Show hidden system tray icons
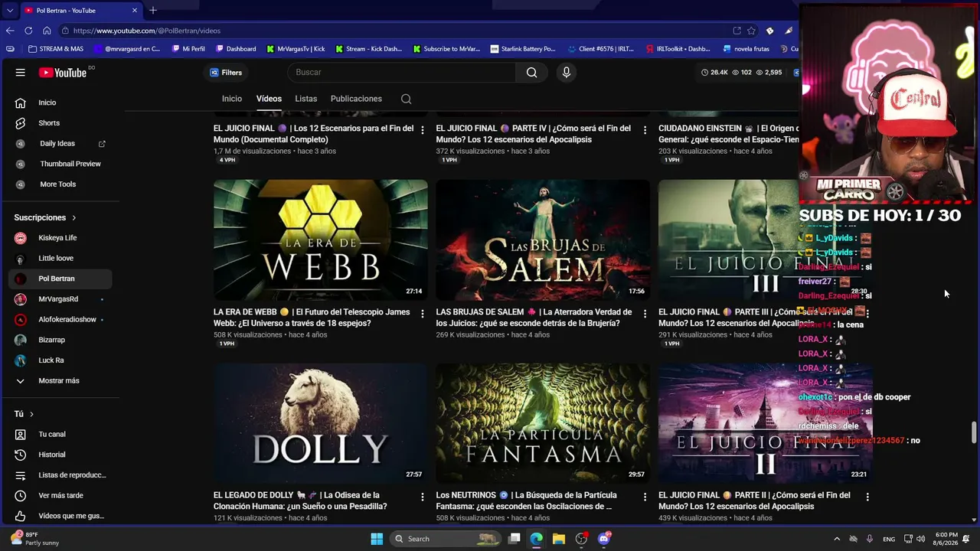This screenshot has height=551, width=980. pyautogui.click(x=837, y=539)
